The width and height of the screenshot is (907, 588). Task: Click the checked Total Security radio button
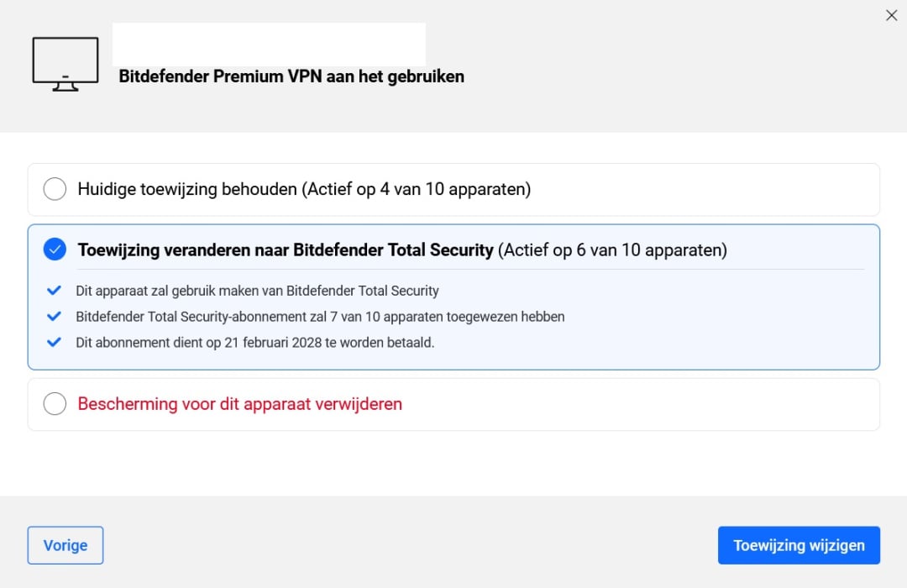[55, 249]
